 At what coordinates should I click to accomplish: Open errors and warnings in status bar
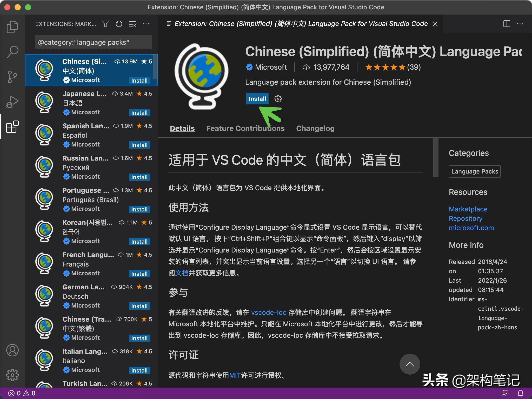click(22, 393)
